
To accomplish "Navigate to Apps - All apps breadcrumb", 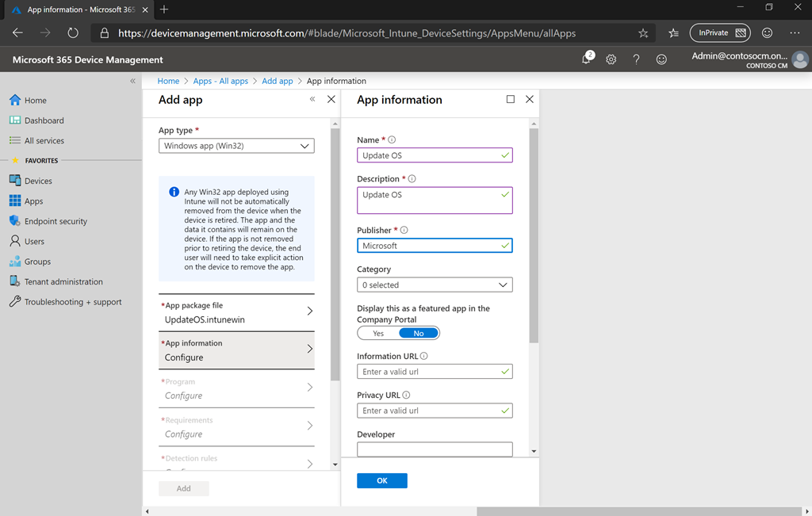I will (x=220, y=81).
